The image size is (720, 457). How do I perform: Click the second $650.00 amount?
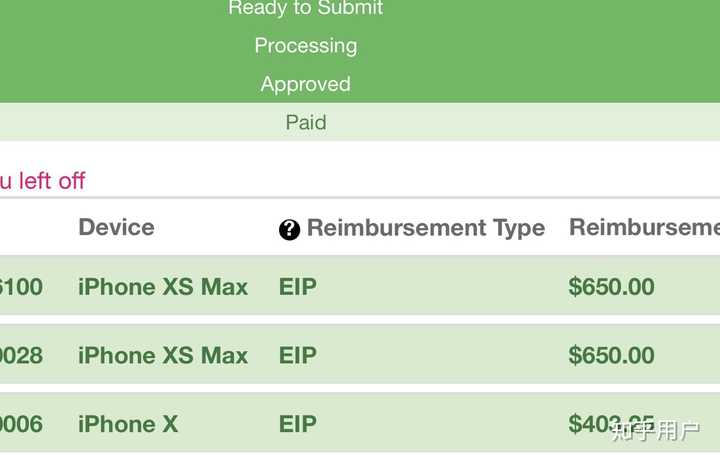click(x=611, y=355)
